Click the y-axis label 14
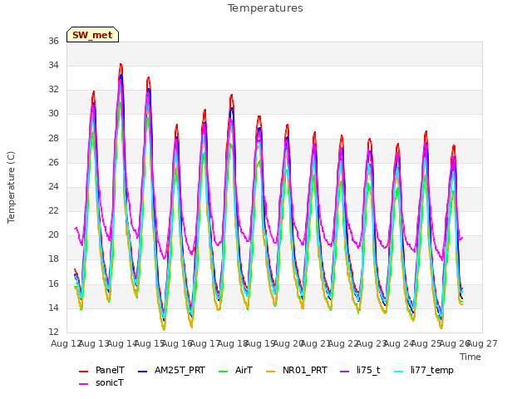 [x=53, y=308]
